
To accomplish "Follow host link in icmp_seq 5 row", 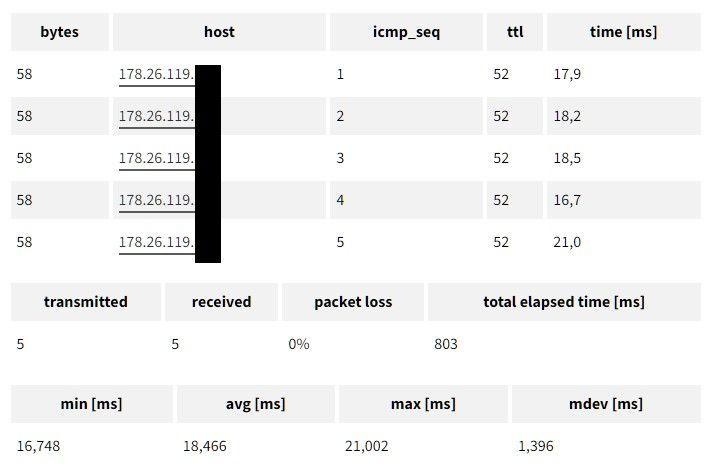I will (157, 242).
